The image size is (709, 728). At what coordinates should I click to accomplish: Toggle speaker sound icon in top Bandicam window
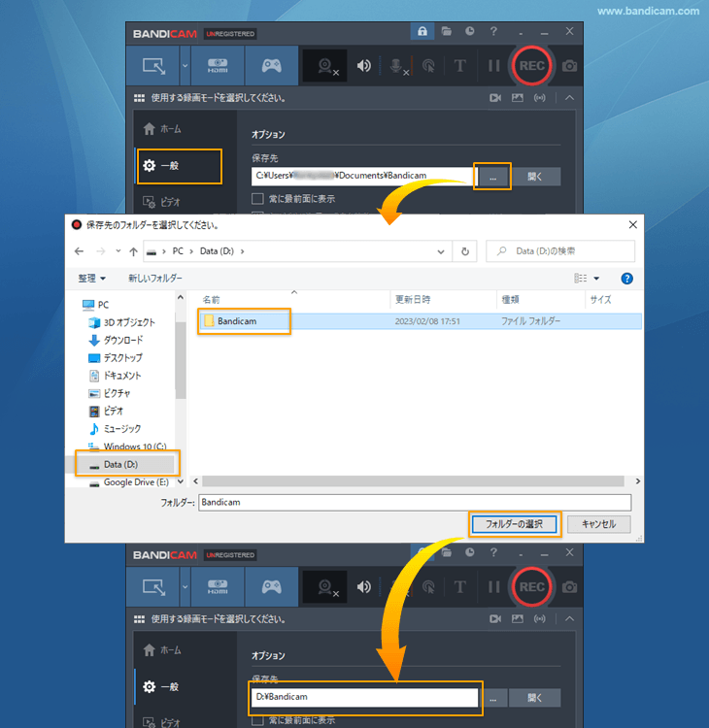pyautogui.click(x=364, y=66)
